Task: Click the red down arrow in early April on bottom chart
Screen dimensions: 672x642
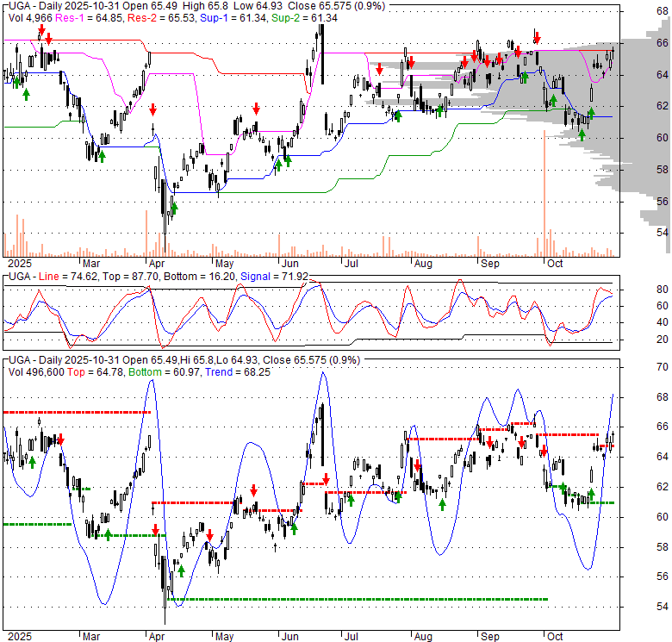Action: coord(155,530)
